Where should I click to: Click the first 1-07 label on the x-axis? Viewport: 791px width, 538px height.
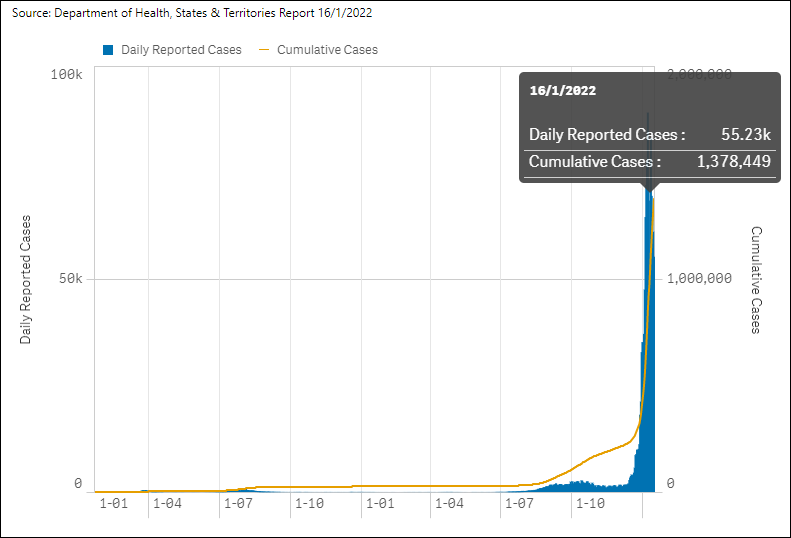click(x=238, y=503)
